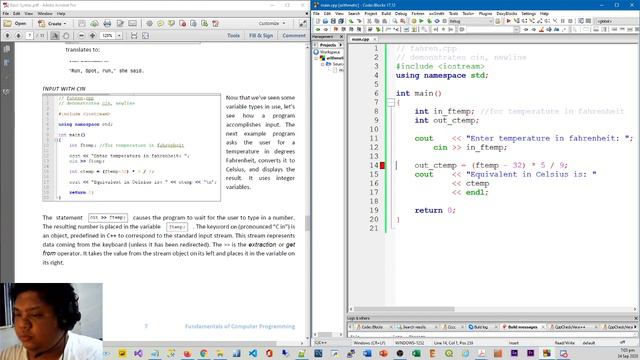Open the Fill & Sign pane in Acrobat

(x=261, y=36)
